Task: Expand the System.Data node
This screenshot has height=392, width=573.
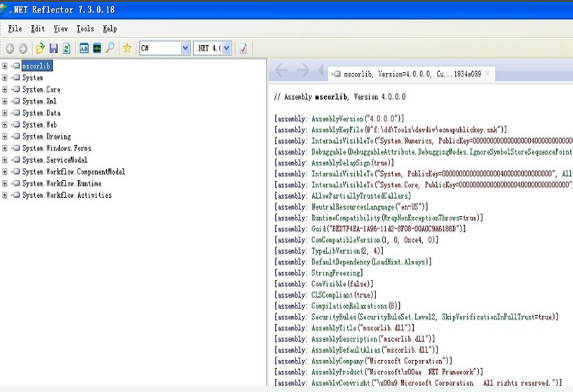Action: [x=5, y=113]
